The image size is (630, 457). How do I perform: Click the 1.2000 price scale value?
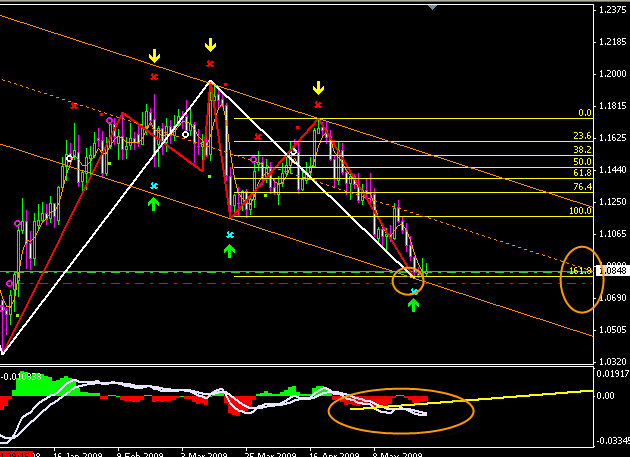pyautogui.click(x=612, y=74)
